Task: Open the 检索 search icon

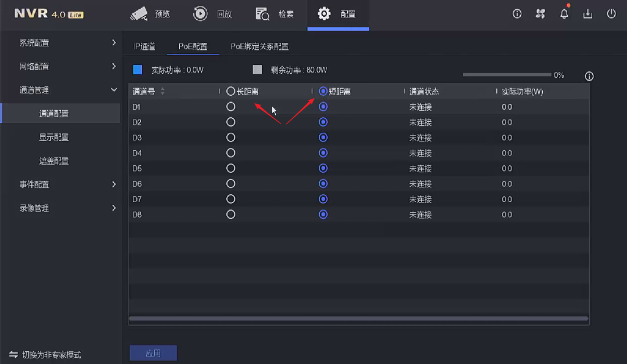Action: tap(262, 14)
